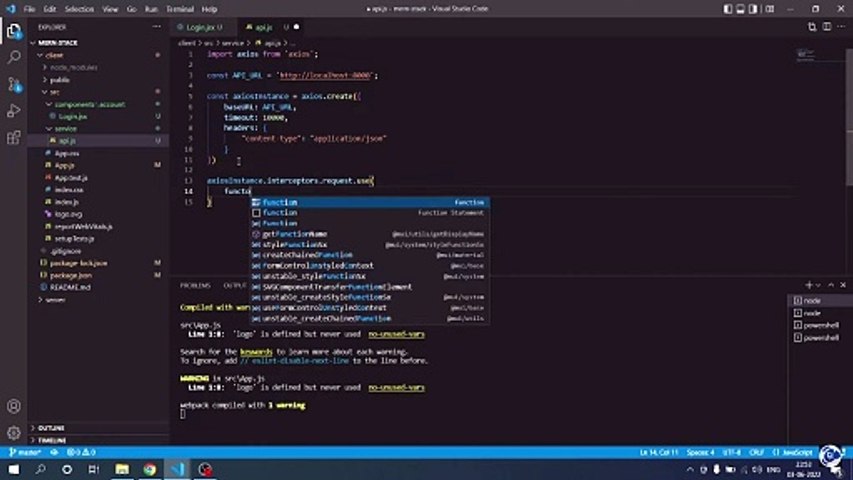Open the Source Control view
This screenshot has width=853, height=480.
tap(14, 84)
